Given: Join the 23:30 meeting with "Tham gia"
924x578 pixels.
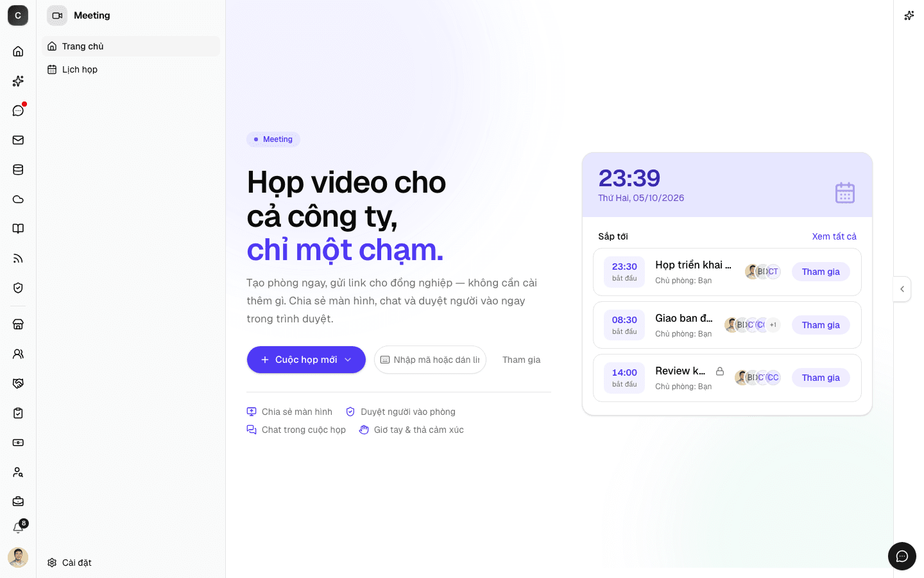Looking at the screenshot, I should pos(821,272).
